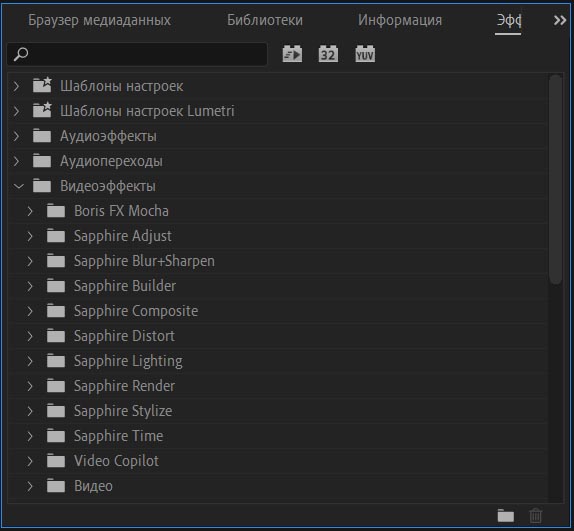Image resolution: width=574 pixels, height=531 pixels.
Task: Select the Sapphire Composite label
Action: coord(136,311)
